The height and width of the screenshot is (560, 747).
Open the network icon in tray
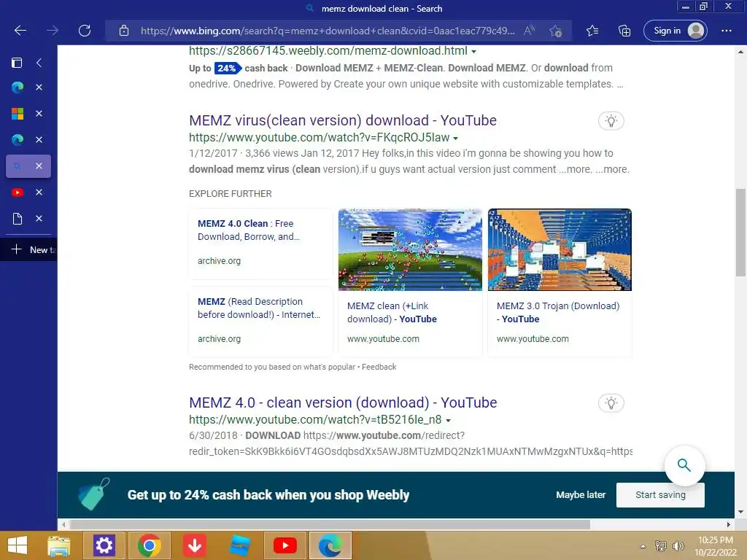click(x=661, y=546)
